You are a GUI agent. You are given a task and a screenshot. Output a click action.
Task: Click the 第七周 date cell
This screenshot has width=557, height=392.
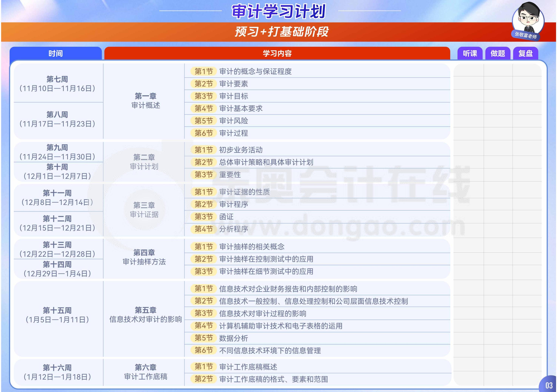pyautogui.click(x=57, y=84)
